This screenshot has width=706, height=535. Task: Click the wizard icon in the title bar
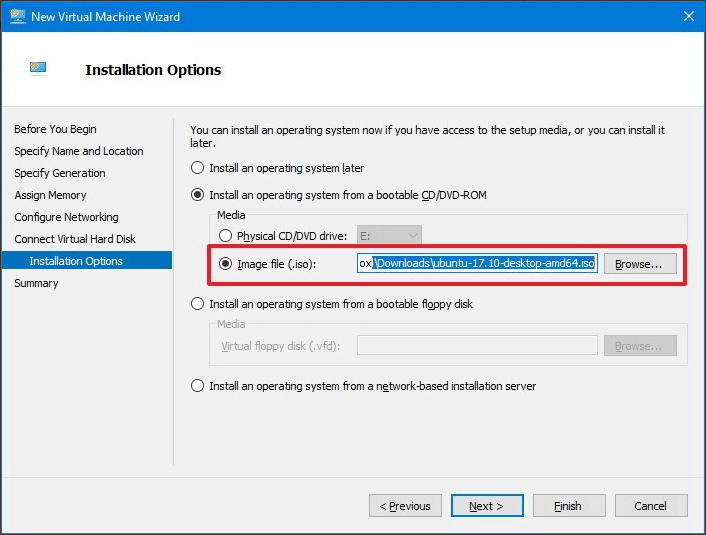tap(17, 16)
